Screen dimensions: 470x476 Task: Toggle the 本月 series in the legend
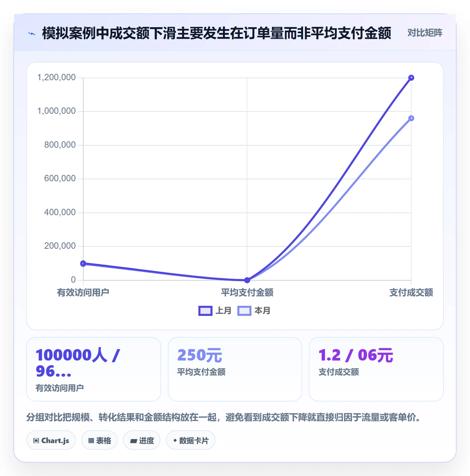(254, 311)
